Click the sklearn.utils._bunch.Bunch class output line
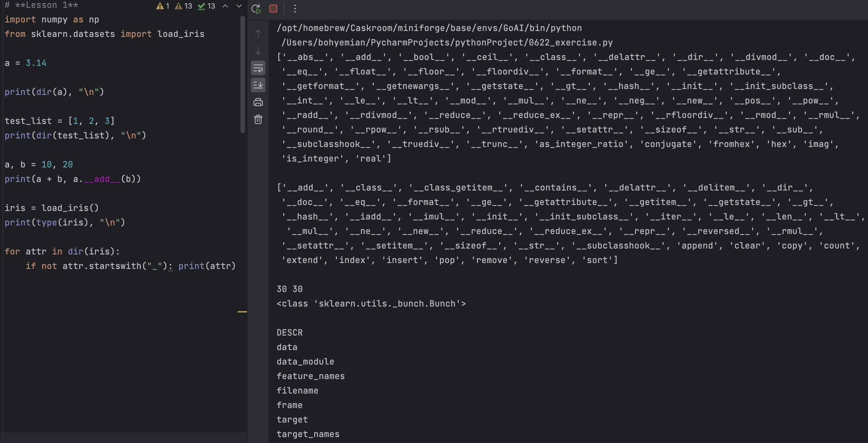 tap(371, 304)
